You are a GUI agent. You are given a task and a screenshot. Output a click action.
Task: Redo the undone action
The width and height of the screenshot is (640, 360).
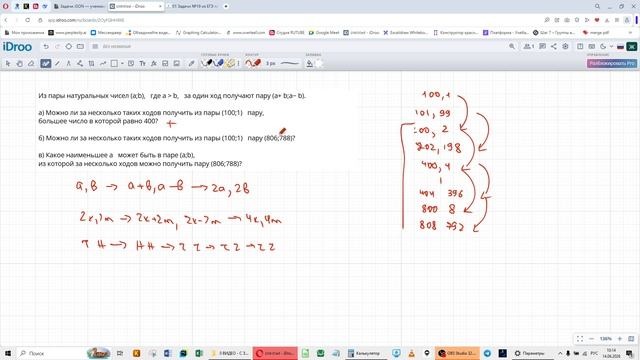(x=57, y=47)
